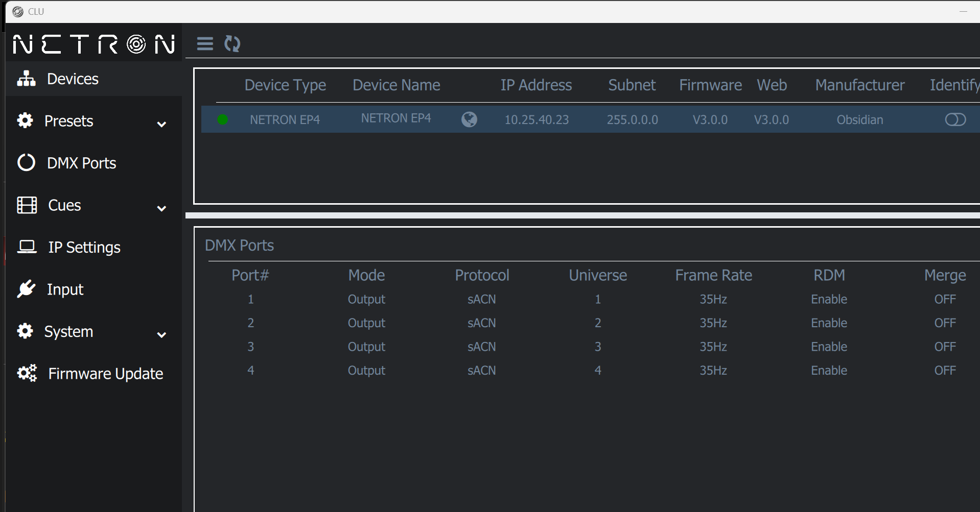Open the Input menu item
This screenshot has height=512, width=980.
(94, 289)
